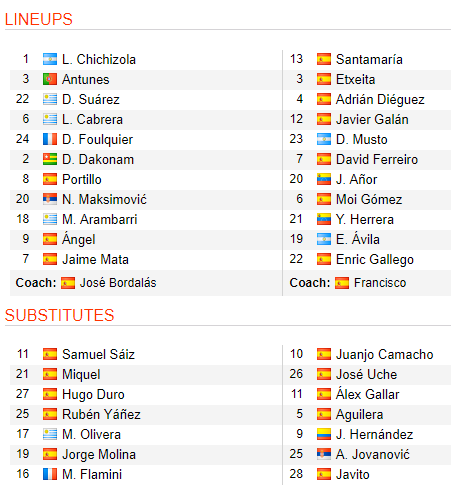This screenshot has height=489, width=451.
Task: Click the SUBSTITUTES section heading
Action: pyautogui.click(x=59, y=315)
